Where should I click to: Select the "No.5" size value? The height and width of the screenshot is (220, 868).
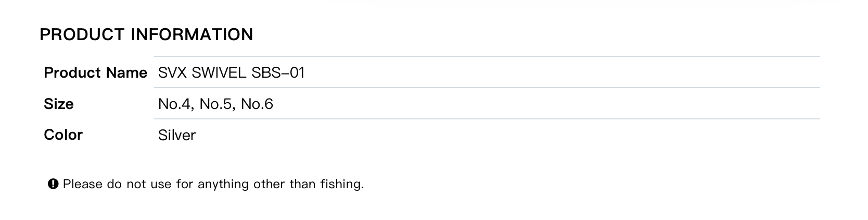[x=216, y=104]
